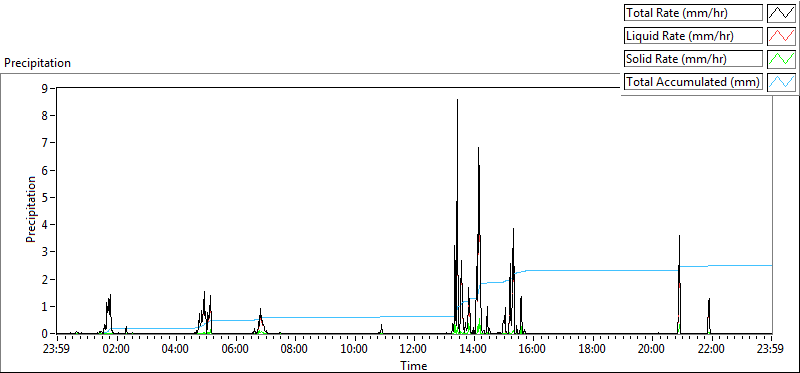The image size is (800, 373).
Task: Click the Solid Rate green line icon
Action: (782, 59)
